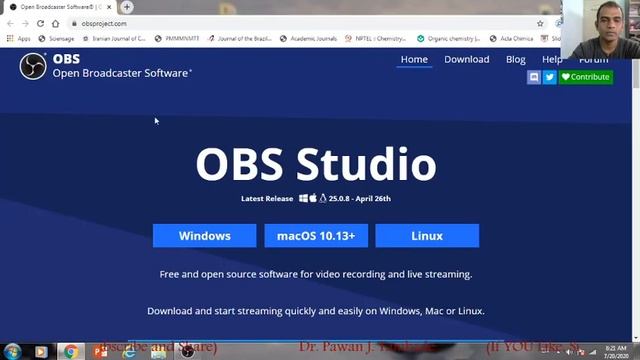Click the 'OBS Studio' heading
The image size is (640, 360).
316,164
